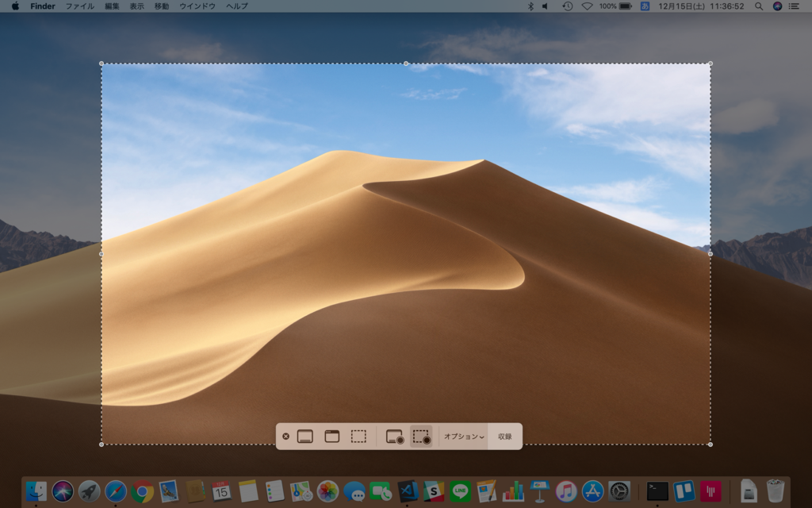
Task: Open Launchpad from the Dock
Action: pyautogui.click(x=89, y=491)
